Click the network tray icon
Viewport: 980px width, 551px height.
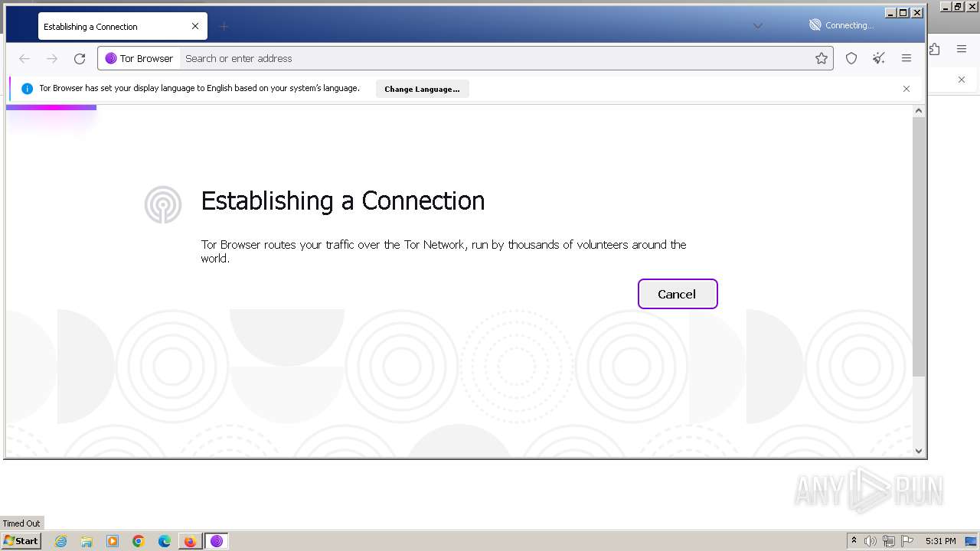tap(889, 541)
